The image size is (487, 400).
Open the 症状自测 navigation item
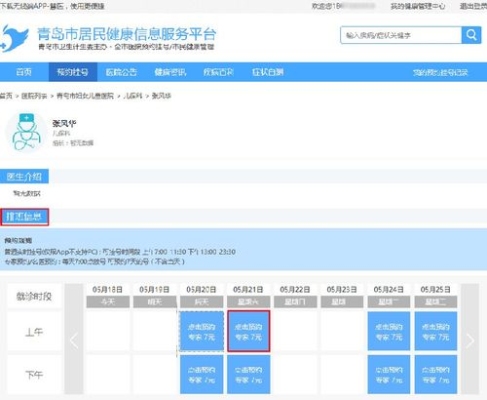(x=268, y=72)
